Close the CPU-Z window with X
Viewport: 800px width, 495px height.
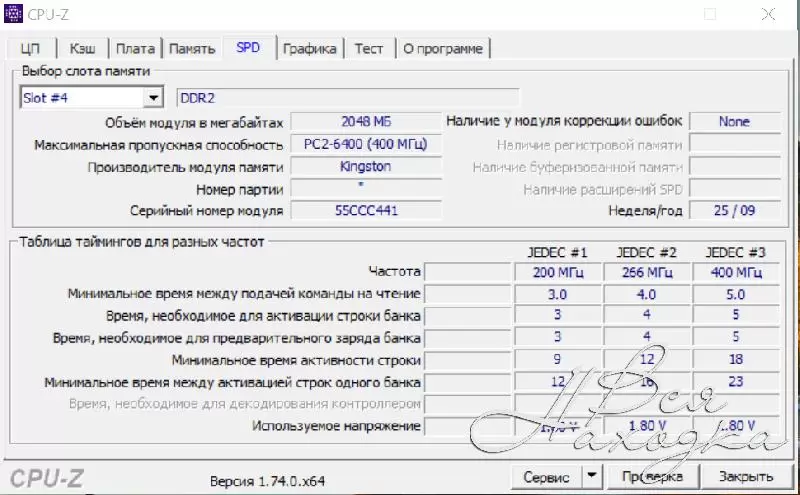(766, 14)
